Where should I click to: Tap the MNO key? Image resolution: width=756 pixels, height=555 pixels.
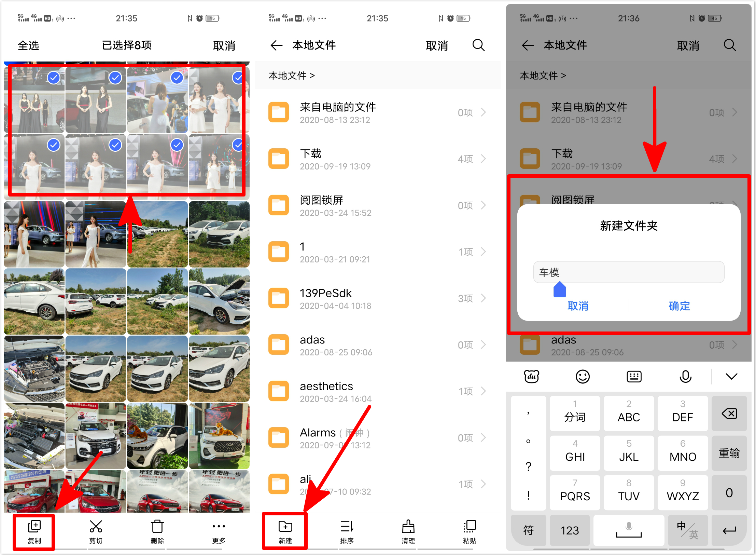click(x=683, y=453)
